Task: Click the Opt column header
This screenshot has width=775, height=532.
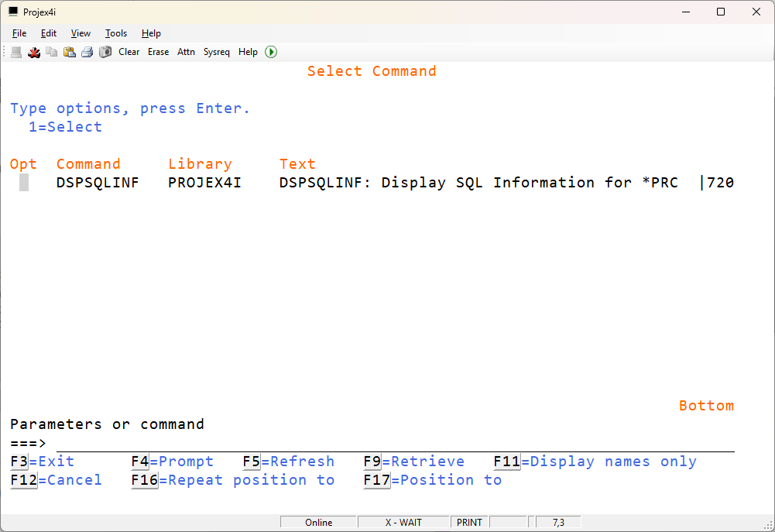Action: [x=23, y=164]
